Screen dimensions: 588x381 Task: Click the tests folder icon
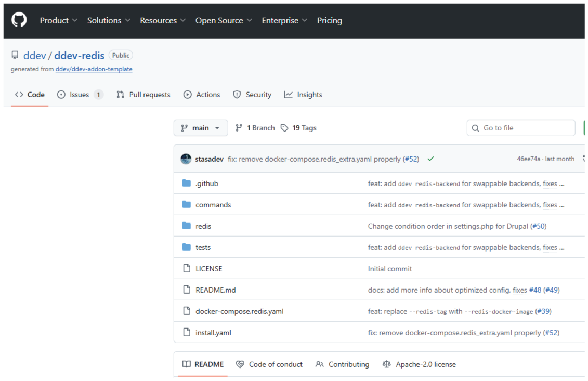pos(186,247)
